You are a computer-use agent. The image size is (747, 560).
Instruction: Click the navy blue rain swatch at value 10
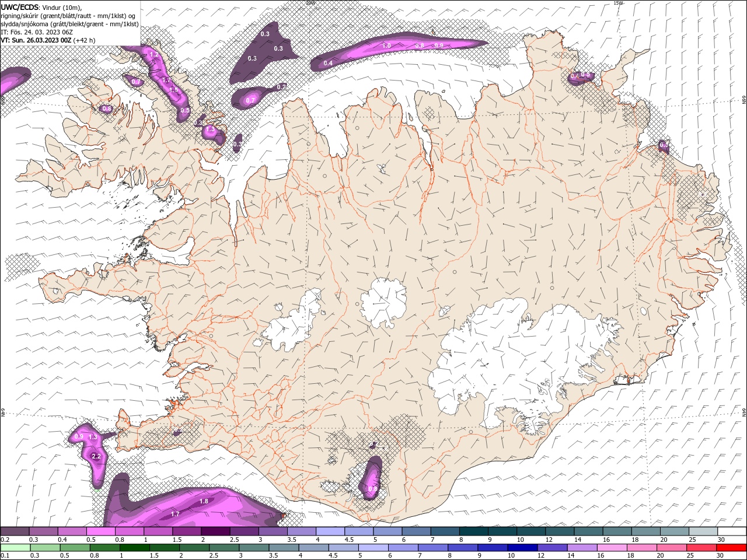tap(521, 548)
